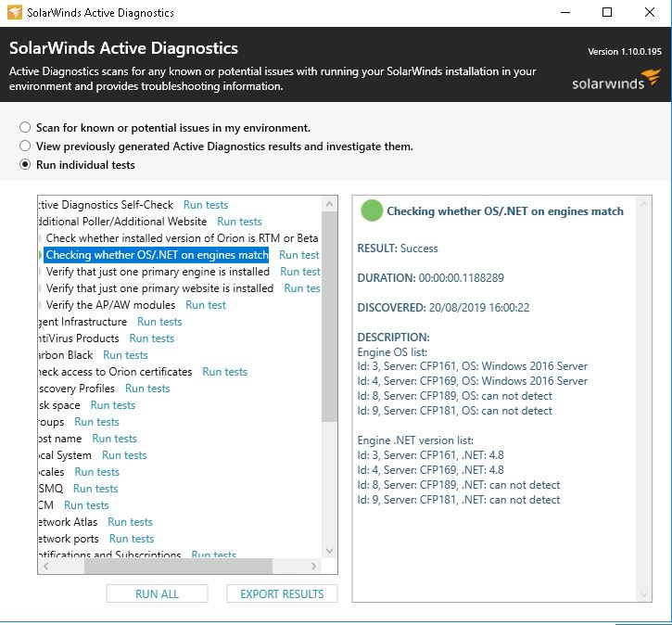The image size is (672, 625).
Task: Select the Active Diagnostics Self-Check group
Action: click(107, 205)
